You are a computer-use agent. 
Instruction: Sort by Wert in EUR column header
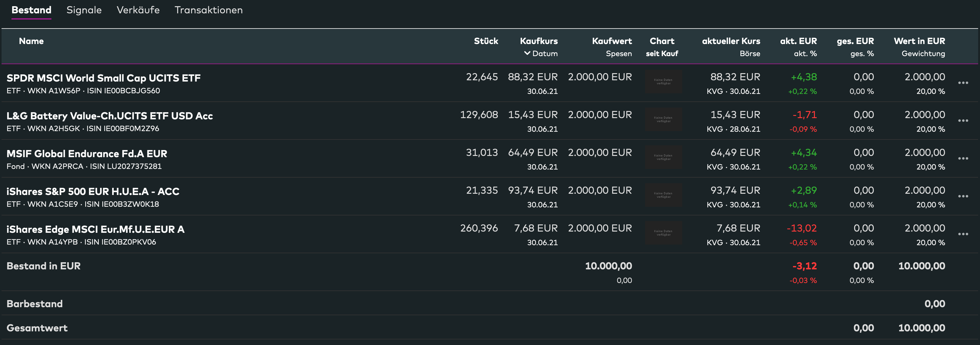click(x=919, y=41)
